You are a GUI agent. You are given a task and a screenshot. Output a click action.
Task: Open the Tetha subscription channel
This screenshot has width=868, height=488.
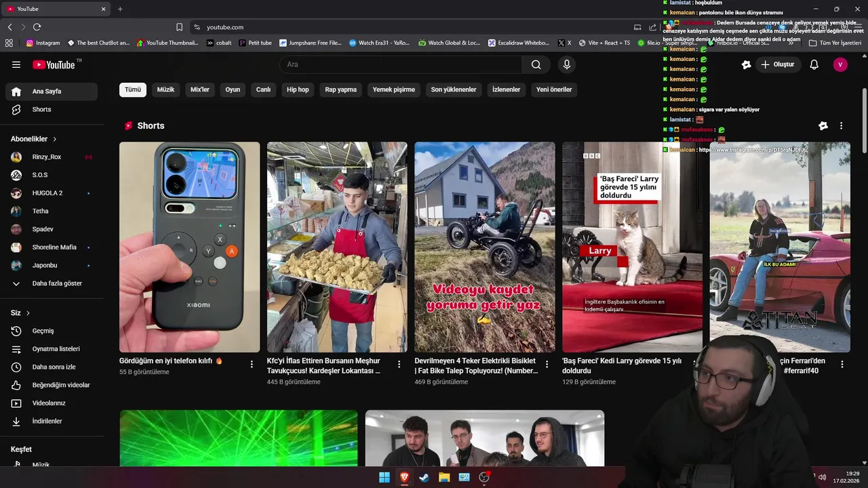(52, 211)
